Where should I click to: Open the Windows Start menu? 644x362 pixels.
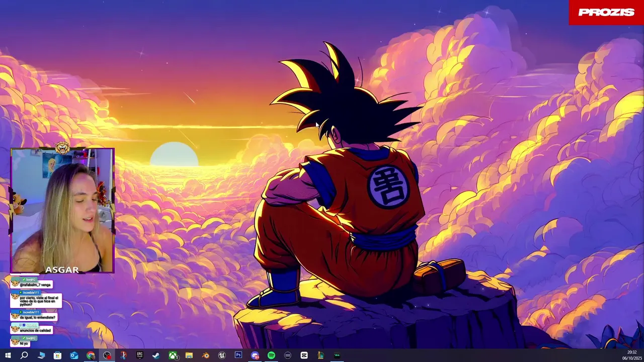[8, 355]
